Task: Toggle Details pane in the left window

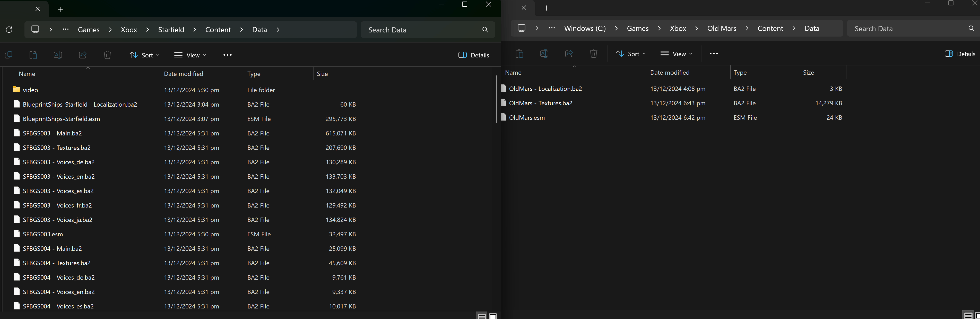Action: pyautogui.click(x=474, y=55)
